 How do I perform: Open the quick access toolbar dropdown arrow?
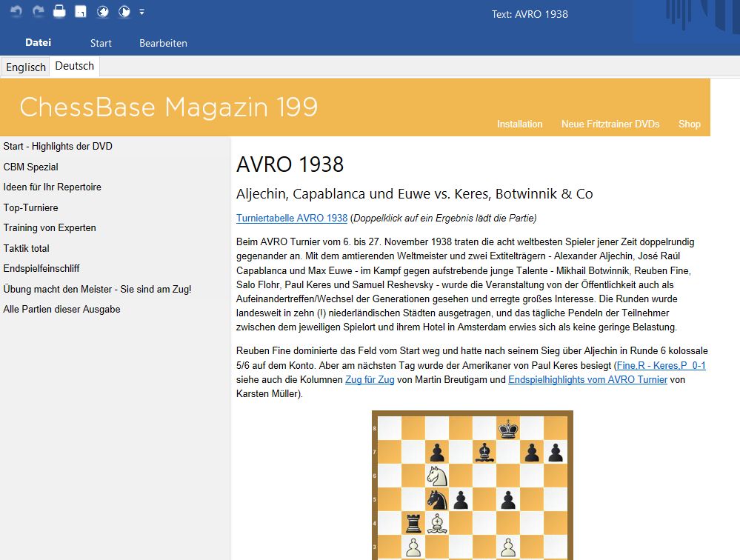click(141, 12)
